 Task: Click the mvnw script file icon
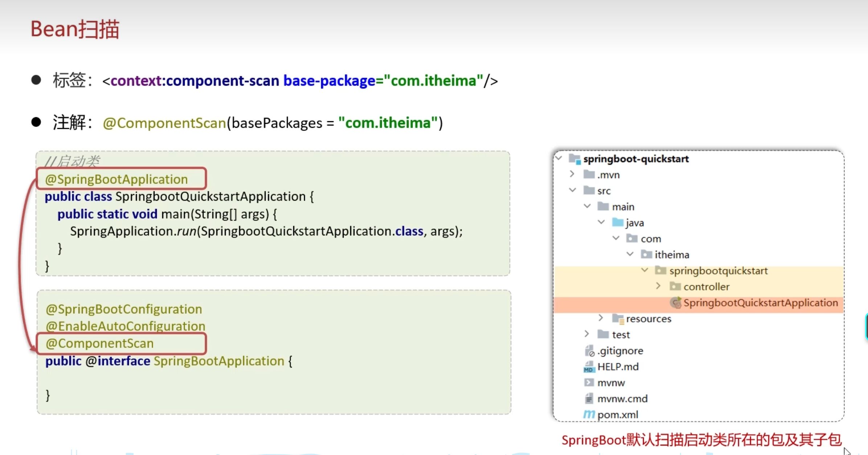(x=589, y=382)
